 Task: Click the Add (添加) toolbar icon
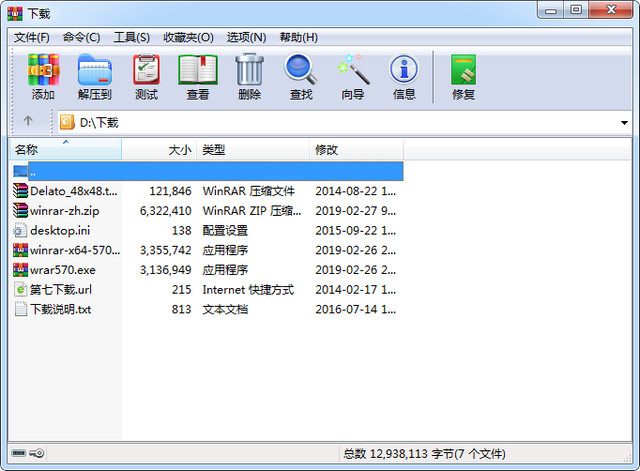point(43,70)
